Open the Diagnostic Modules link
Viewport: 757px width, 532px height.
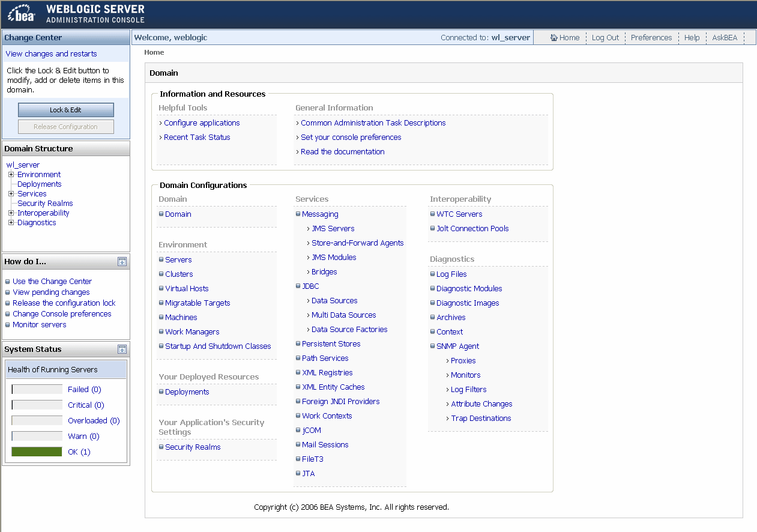469,289
